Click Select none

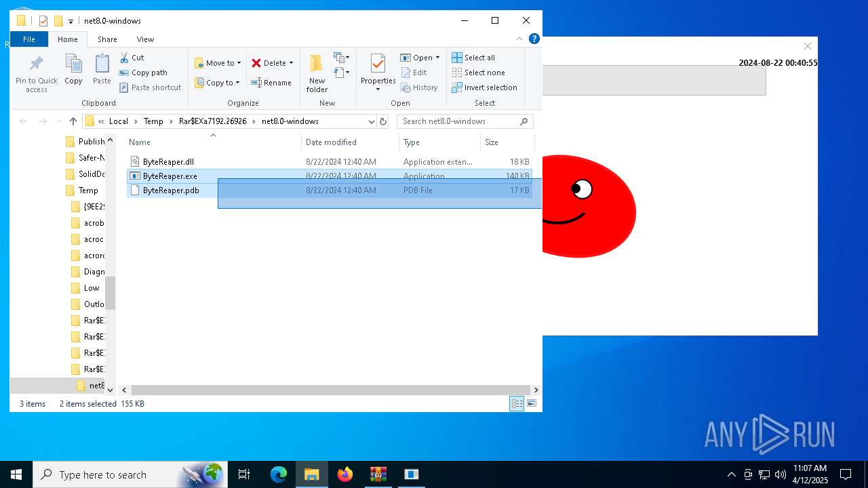pyautogui.click(x=478, y=73)
